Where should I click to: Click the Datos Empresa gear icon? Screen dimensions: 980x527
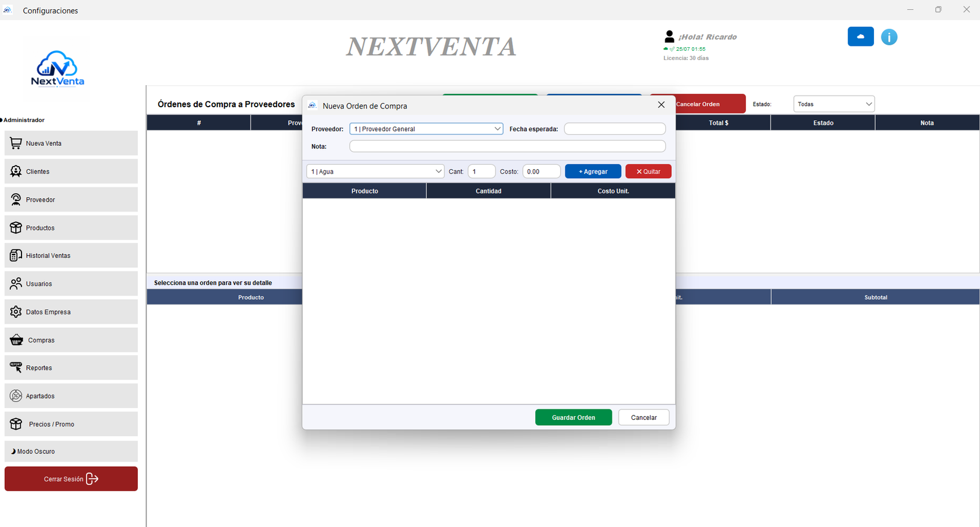pyautogui.click(x=16, y=312)
